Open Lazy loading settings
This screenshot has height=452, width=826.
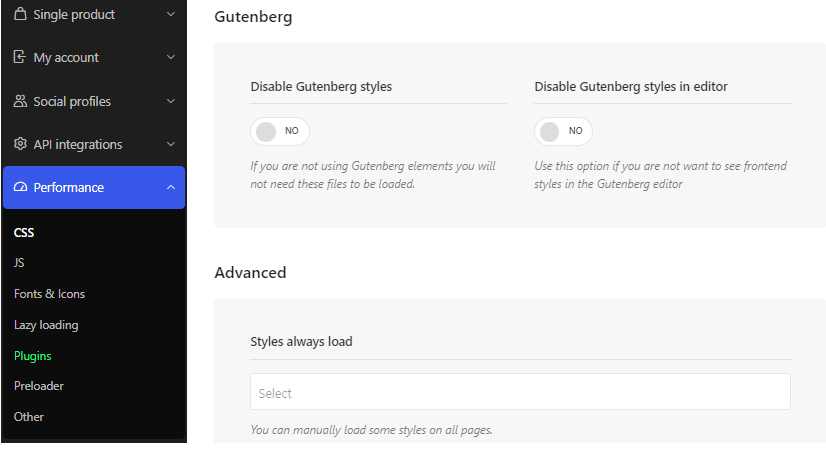[x=46, y=325]
